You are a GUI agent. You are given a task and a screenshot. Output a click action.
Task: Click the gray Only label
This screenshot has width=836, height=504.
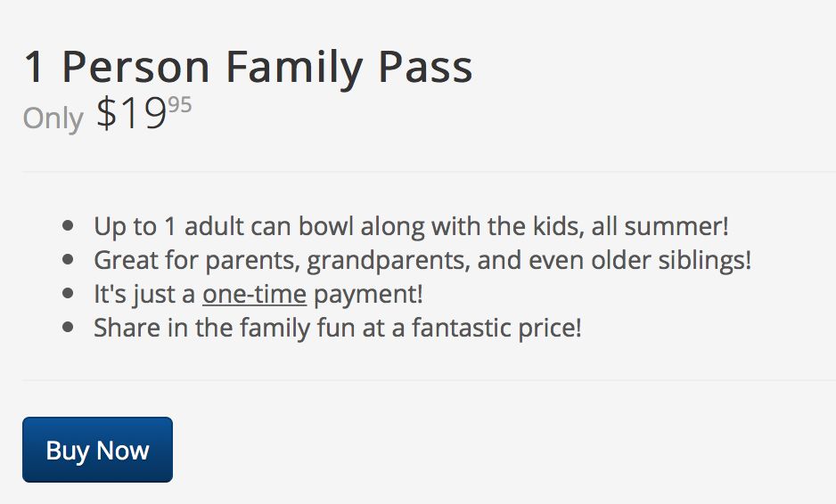[x=53, y=118]
